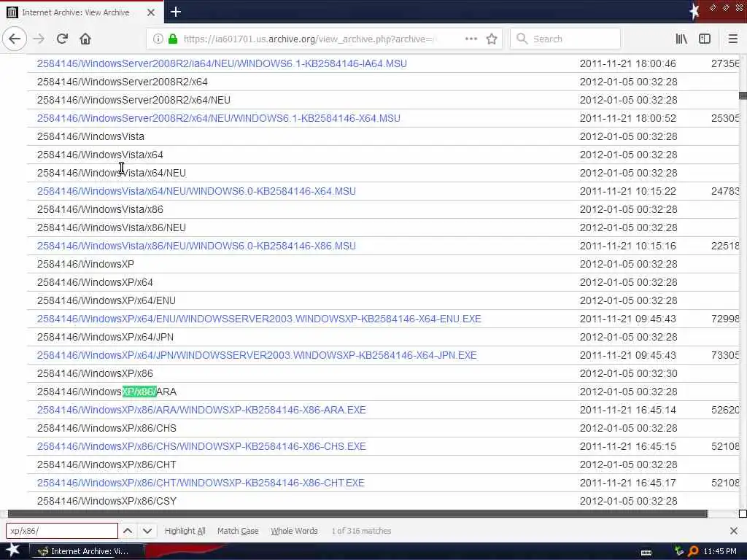Click the horizontal scrollbar thumb
Screen dimensions: 747x560
tap(357, 513)
